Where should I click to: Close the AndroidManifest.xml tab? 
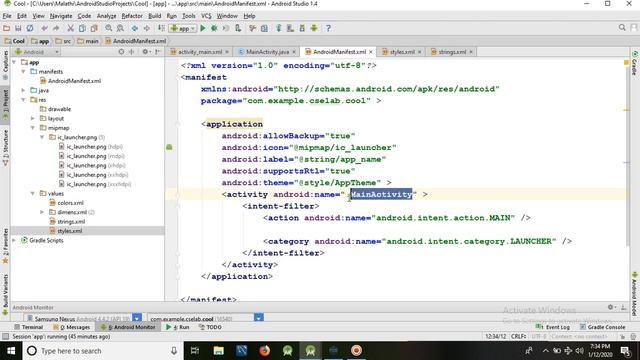(x=371, y=52)
